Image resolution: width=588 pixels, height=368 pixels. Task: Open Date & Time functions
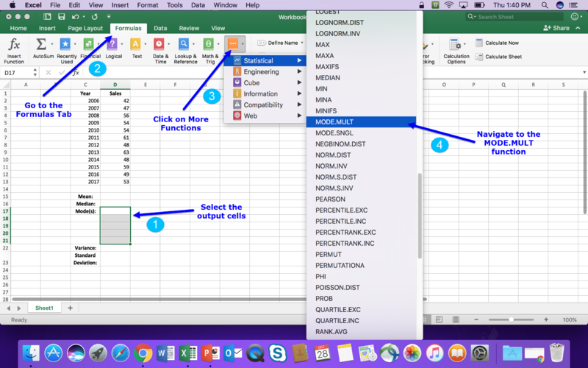[x=159, y=46]
